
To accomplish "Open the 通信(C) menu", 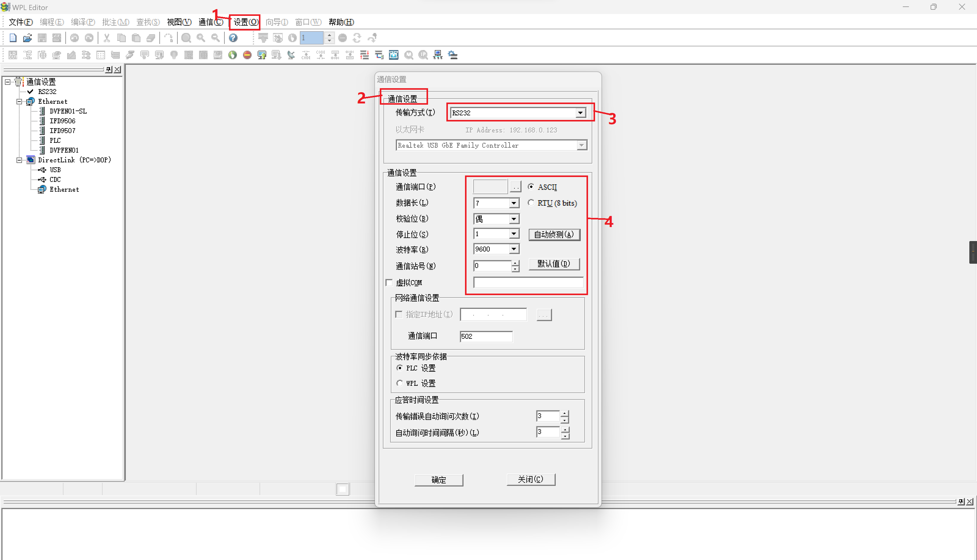I will click(x=210, y=22).
